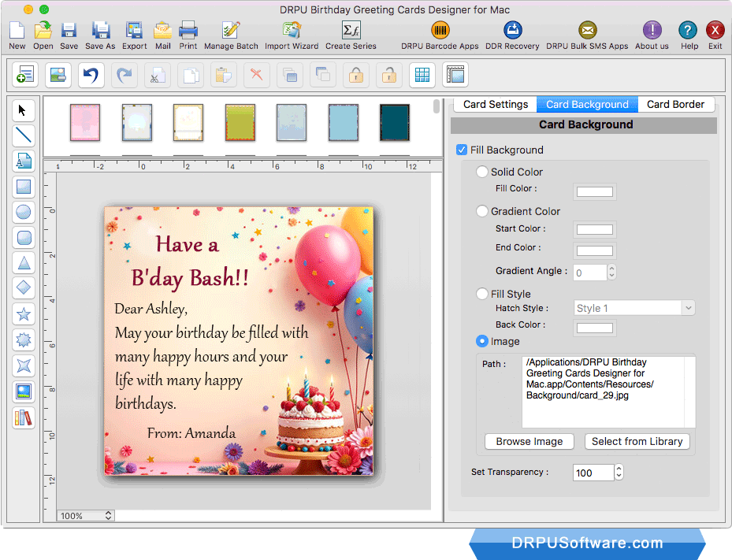Choose the Star shape tool

(23, 314)
